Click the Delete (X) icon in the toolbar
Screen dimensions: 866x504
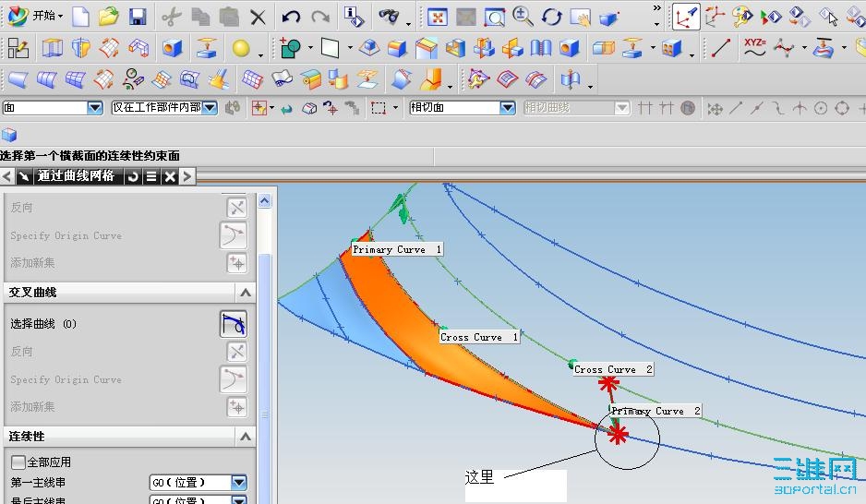258,18
